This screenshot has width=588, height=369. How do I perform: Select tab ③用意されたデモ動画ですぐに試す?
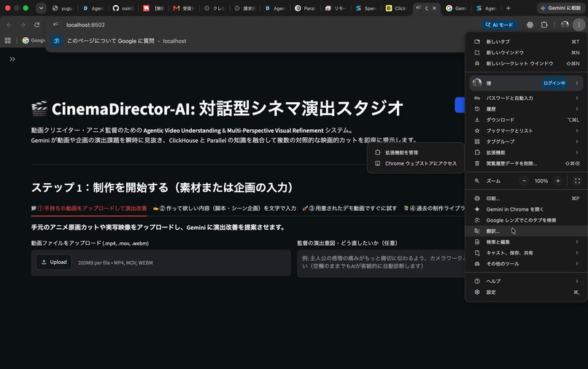click(349, 208)
